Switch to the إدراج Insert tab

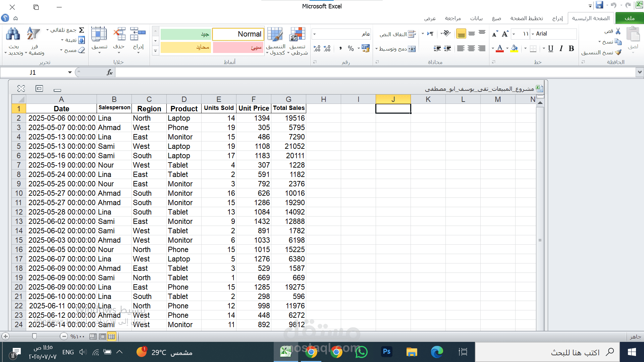click(557, 18)
